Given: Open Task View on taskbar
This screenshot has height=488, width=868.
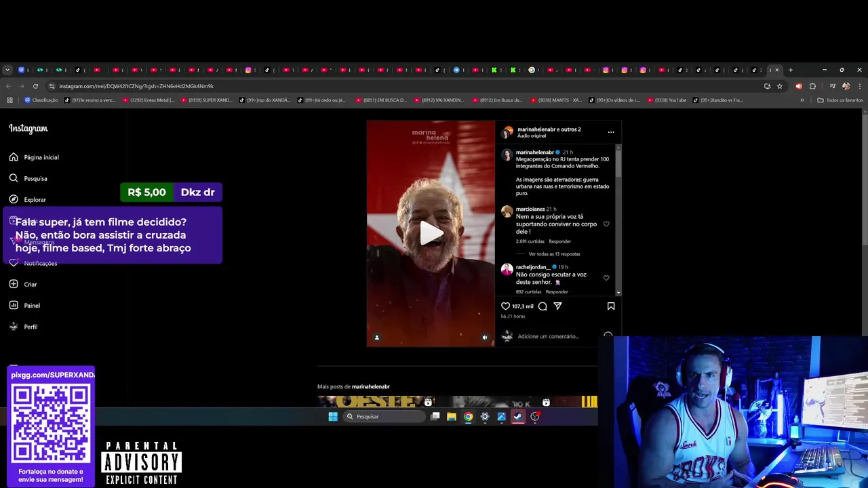Looking at the screenshot, I should pos(435,416).
